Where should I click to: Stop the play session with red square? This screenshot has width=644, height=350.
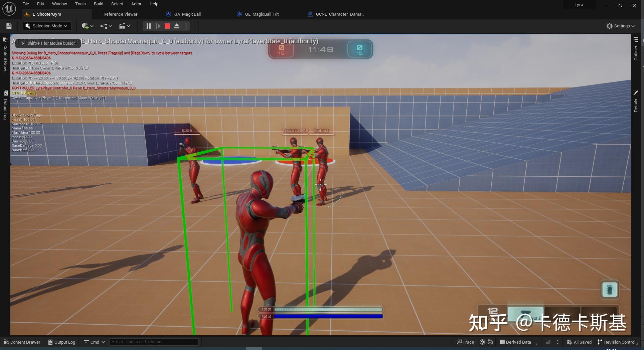pos(167,26)
